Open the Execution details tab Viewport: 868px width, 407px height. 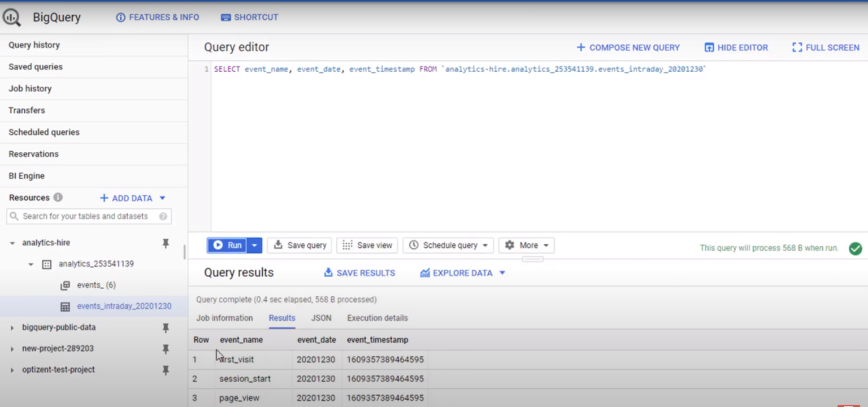click(376, 318)
